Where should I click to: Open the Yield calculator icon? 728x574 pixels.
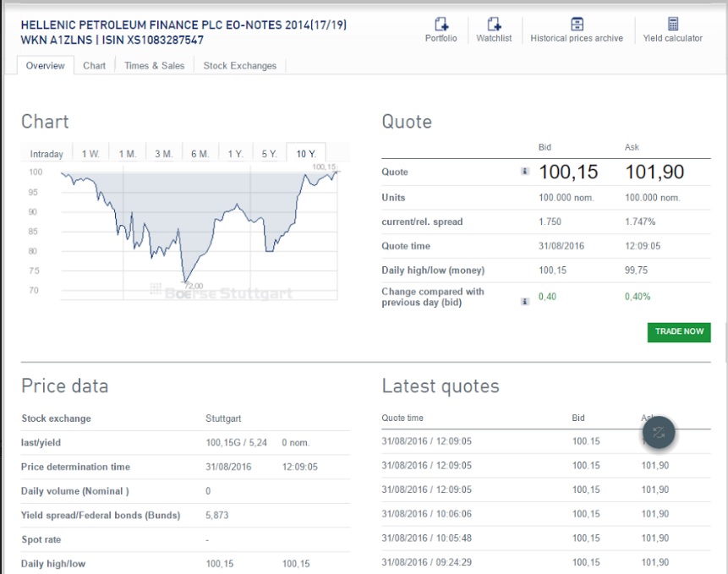pos(672,25)
